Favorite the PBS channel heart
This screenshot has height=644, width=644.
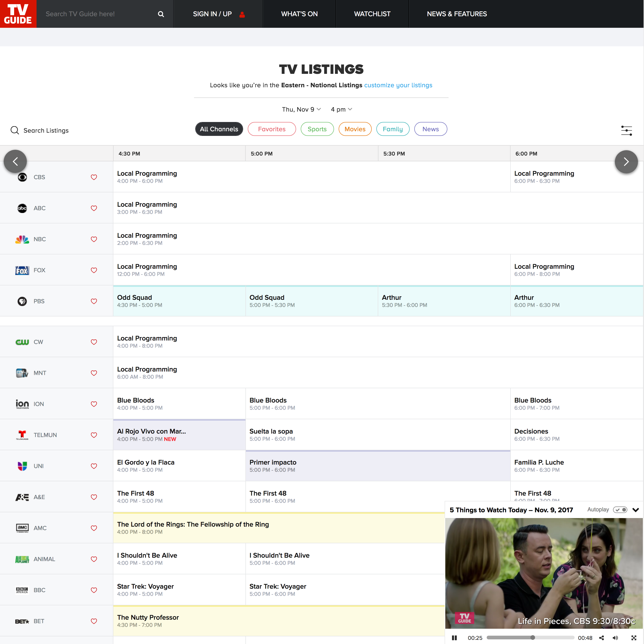[x=94, y=301]
